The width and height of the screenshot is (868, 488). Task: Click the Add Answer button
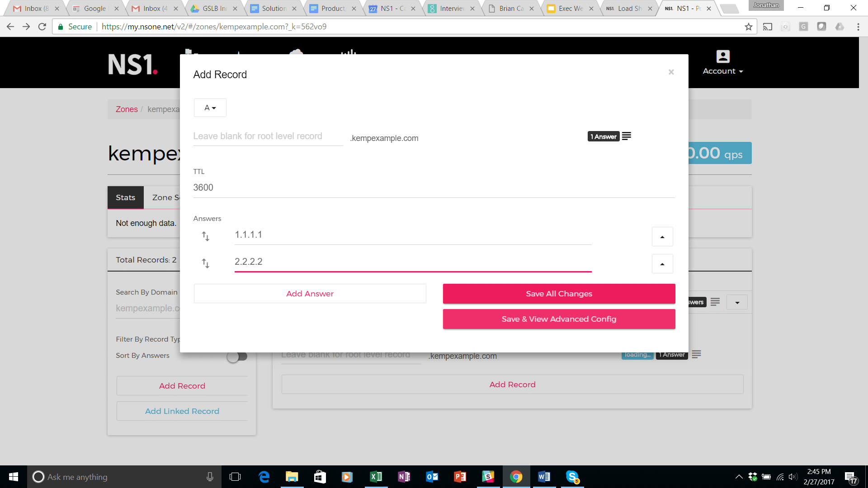tap(310, 294)
